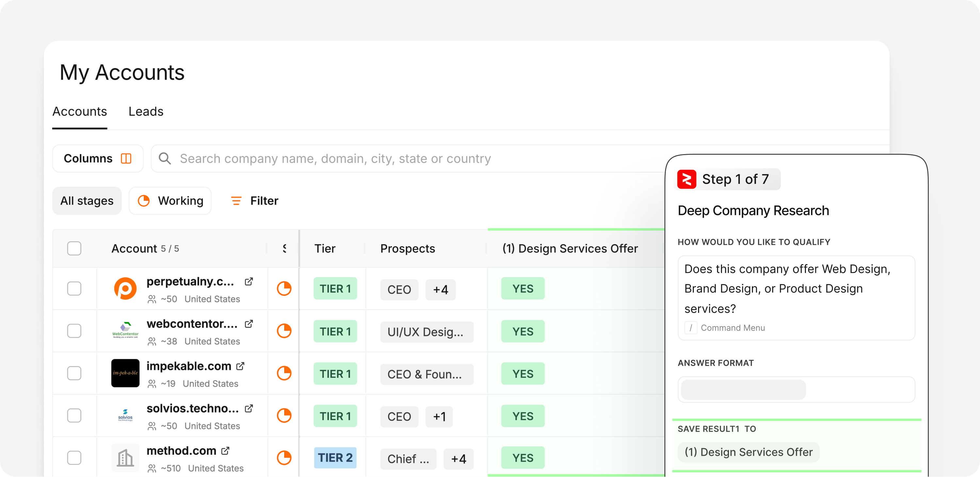Screen dimensions: 980x477
Task: Select the All stages filter tab
Action: coord(87,201)
